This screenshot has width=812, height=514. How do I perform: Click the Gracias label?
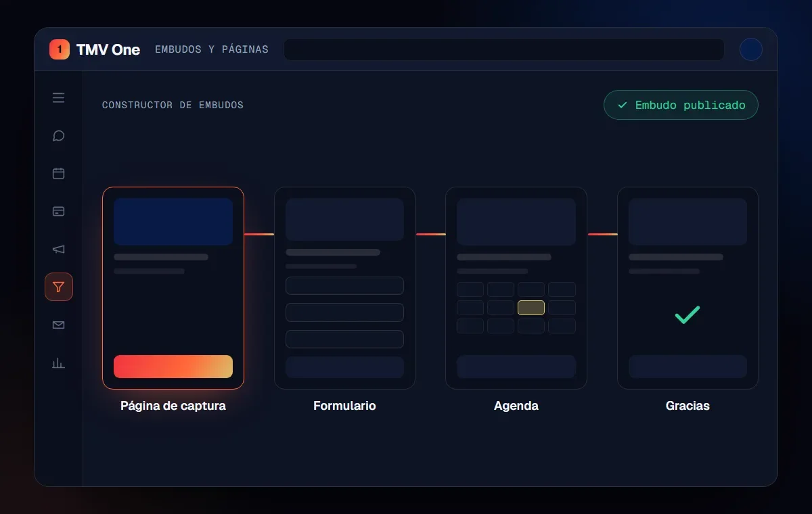click(x=687, y=406)
